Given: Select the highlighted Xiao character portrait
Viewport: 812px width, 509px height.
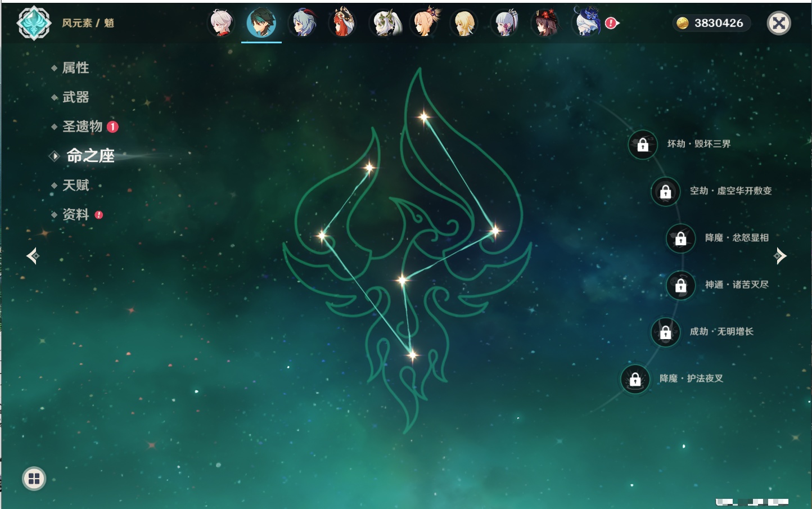Looking at the screenshot, I should 261,23.
